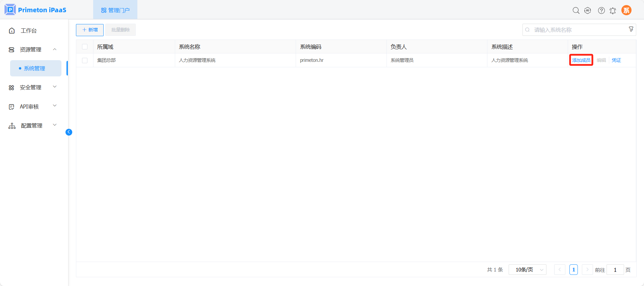Tick the checkbox for 集团总部 row
This screenshot has width=644, height=286.
point(85,60)
